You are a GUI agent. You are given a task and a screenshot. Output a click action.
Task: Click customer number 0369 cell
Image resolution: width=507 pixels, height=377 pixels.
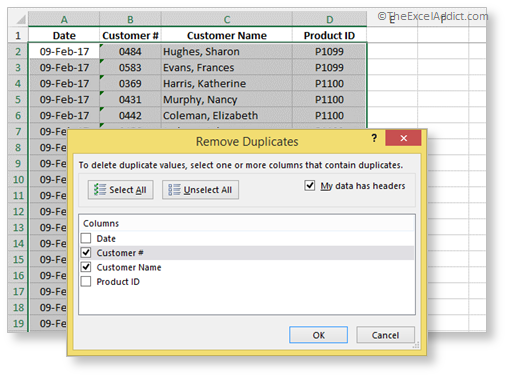130,83
